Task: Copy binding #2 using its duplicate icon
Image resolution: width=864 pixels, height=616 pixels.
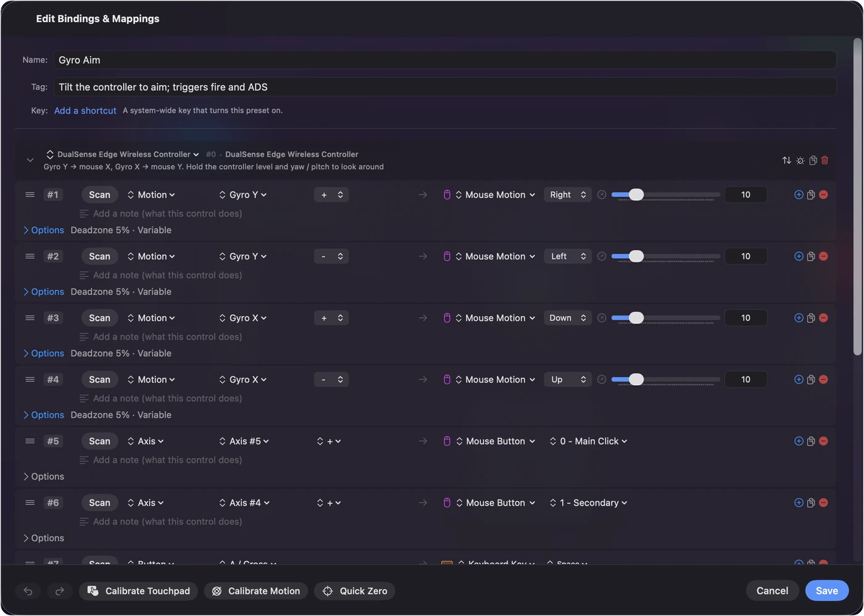Action: coord(811,257)
